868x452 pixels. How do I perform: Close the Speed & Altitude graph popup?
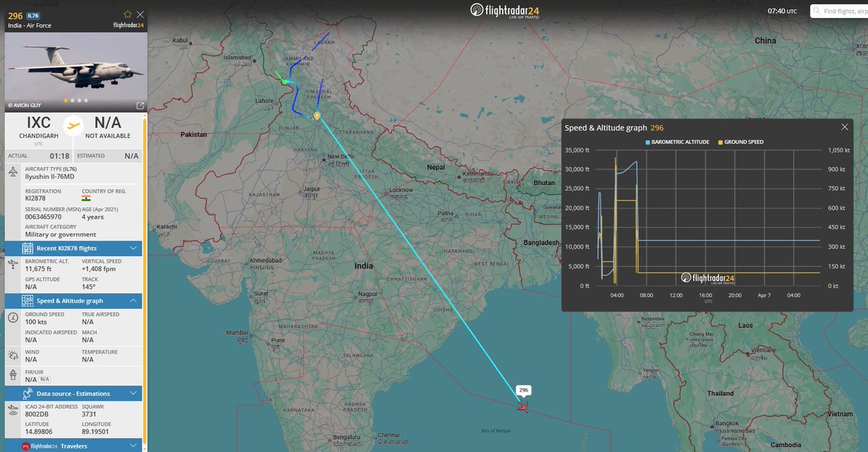(844, 127)
